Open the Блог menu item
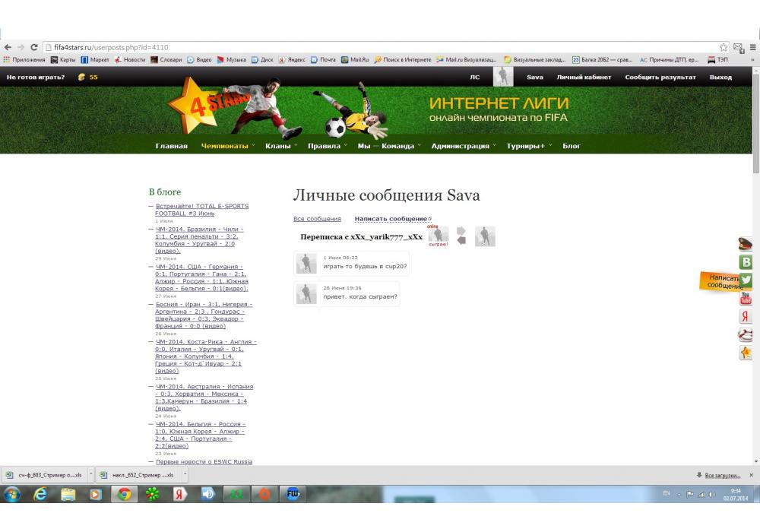Image resolution: width=760 pixels, height=532 pixels. point(572,146)
